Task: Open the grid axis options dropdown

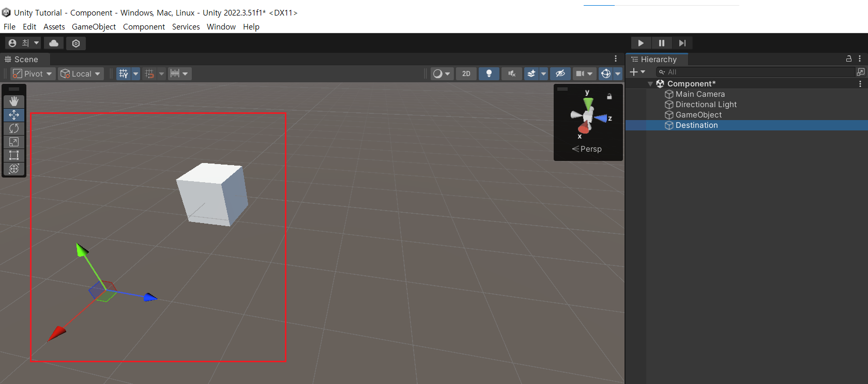Action: [136, 73]
